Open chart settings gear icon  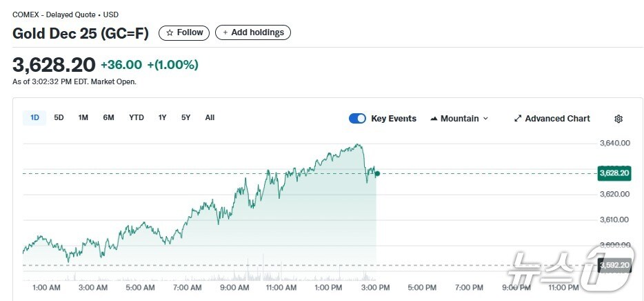point(618,119)
